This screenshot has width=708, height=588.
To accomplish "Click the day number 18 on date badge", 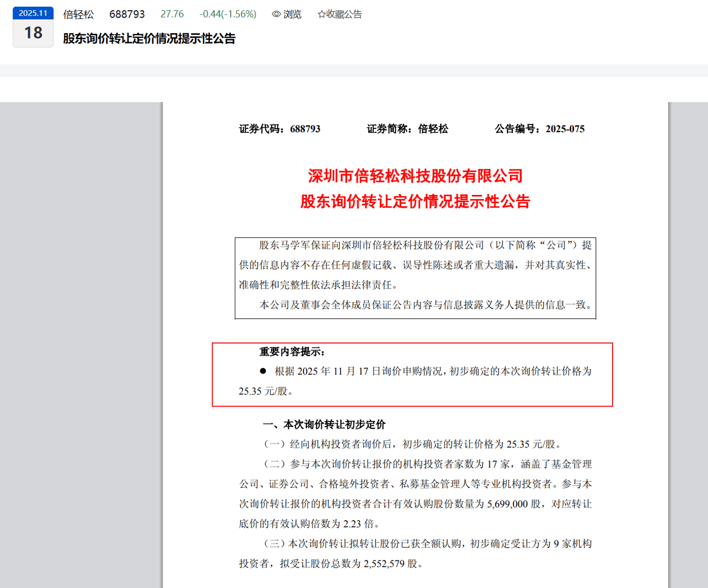I will [33, 33].
